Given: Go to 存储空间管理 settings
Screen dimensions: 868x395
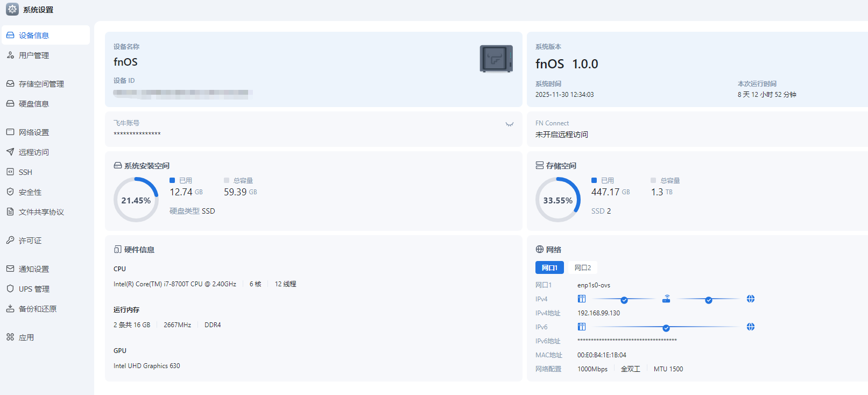Looking at the screenshot, I should (45, 83).
